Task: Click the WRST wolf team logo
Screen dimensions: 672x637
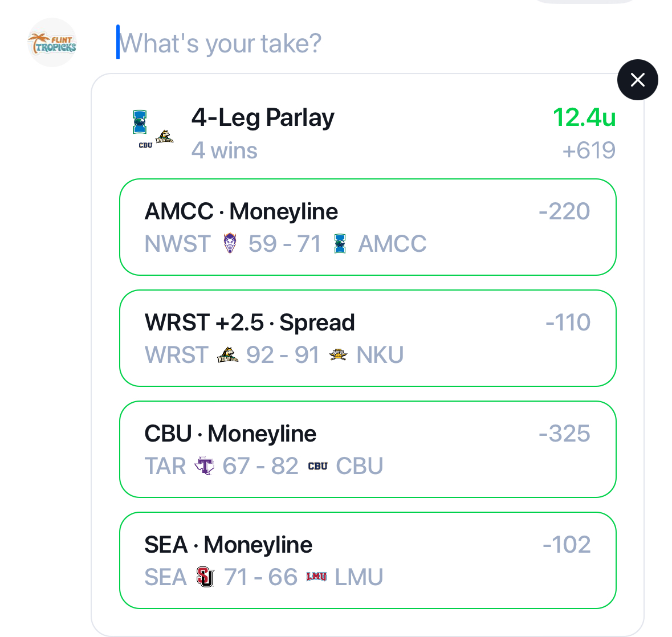Action: pos(227,355)
